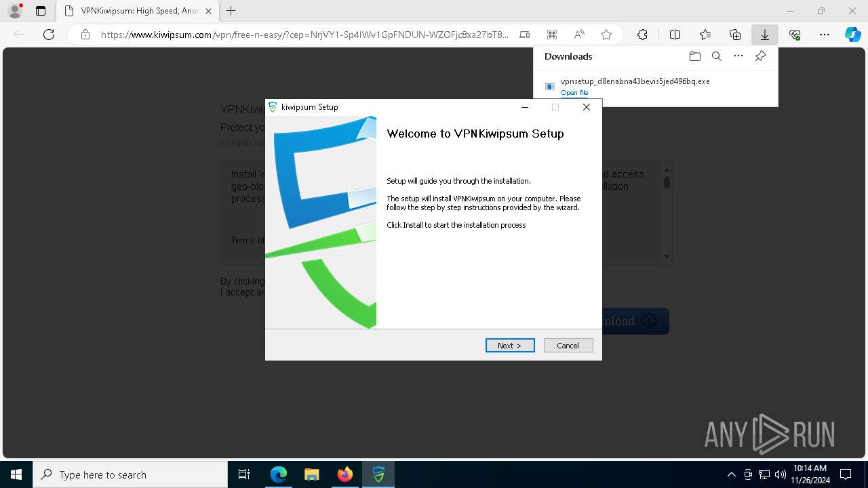Toggle split screen view
Image resolution: width=868 pixels, height=488 pixels.
point(675,35)
